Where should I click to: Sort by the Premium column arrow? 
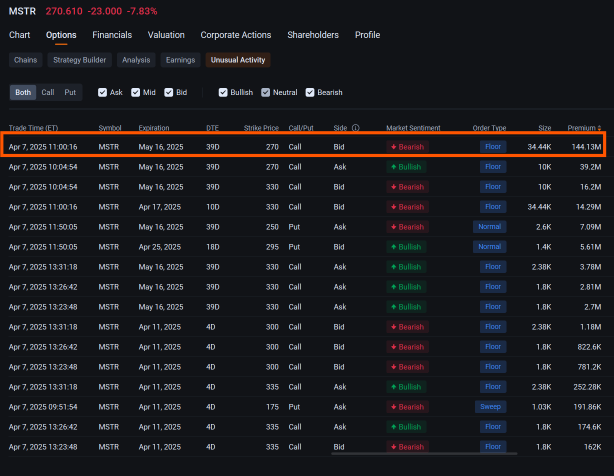click(599, 128)
